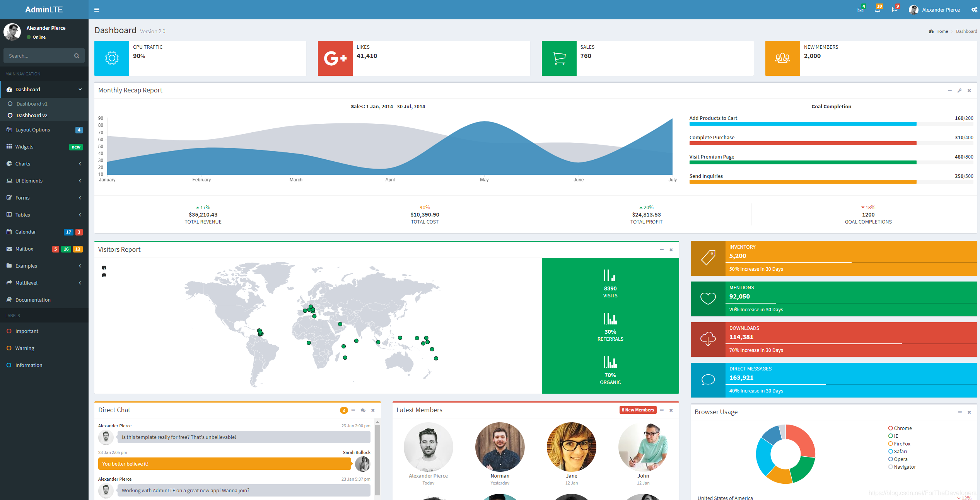Select Dashboard v1 option

32,104
